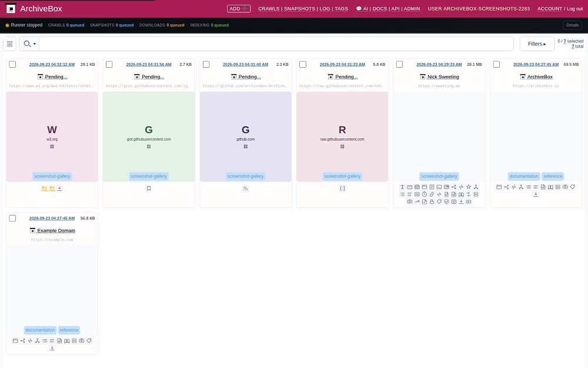Open the DOCS menu item
This screenshot has height=368, width=588.
click(x=379, y=9)
